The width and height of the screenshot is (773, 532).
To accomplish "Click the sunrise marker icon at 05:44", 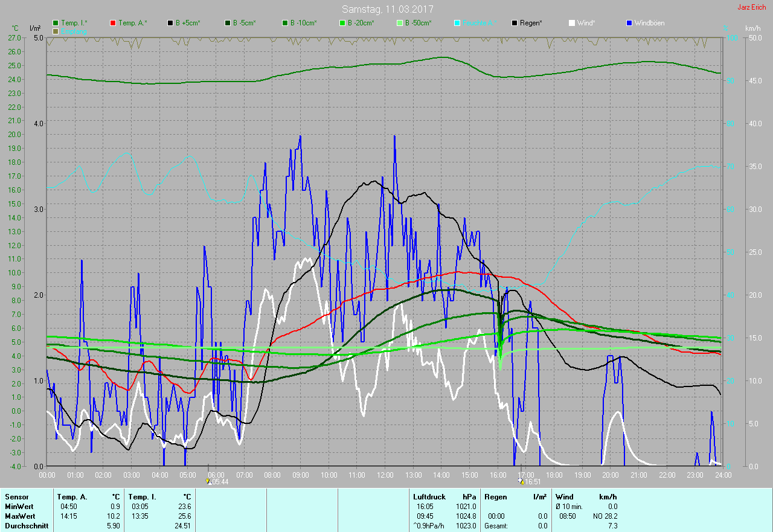I will [208, 482].
